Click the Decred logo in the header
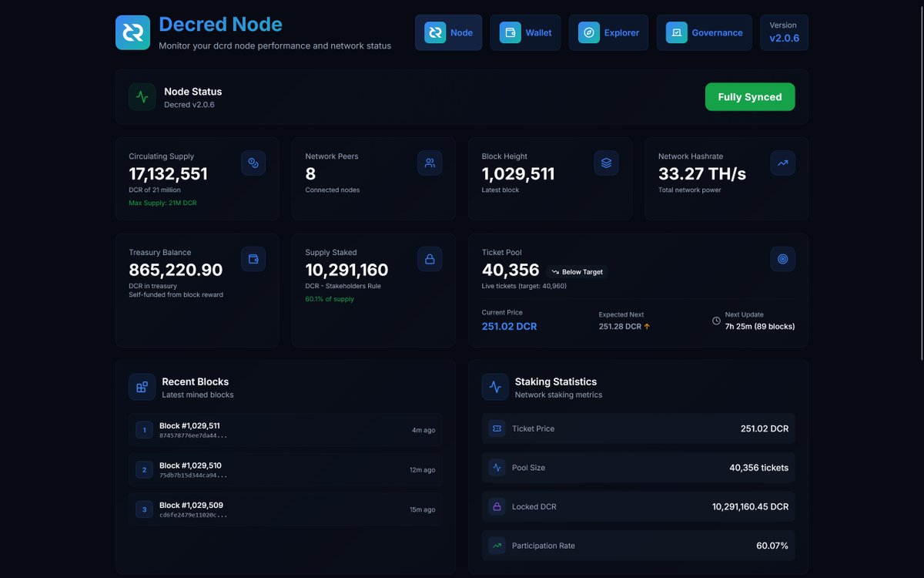This screenshot has height=578, width=924. tap(132, 32)
